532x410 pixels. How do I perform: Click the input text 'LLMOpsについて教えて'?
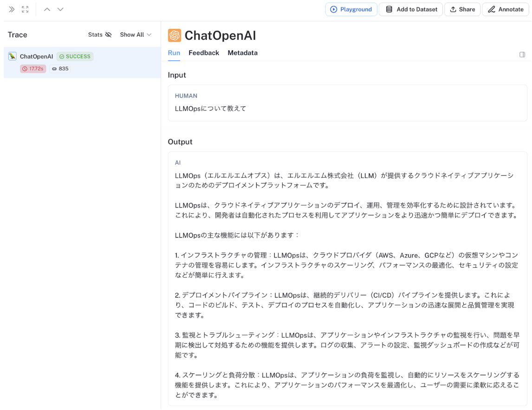tap(210, 109)
